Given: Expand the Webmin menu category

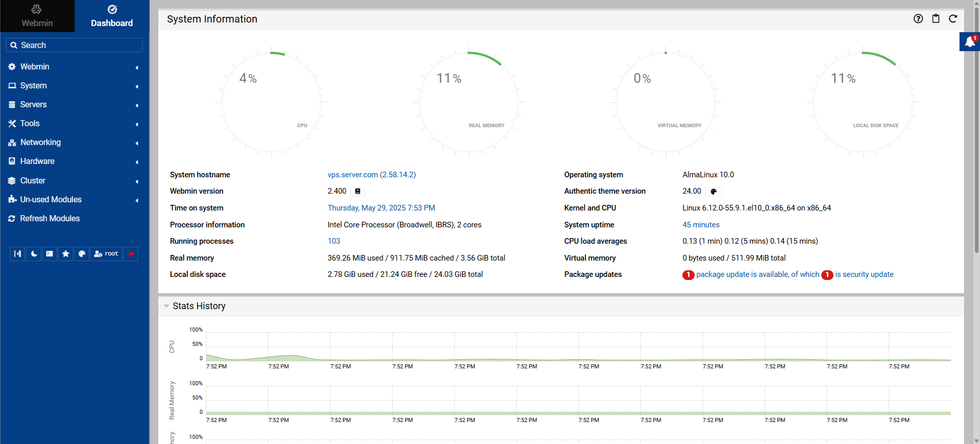Looking at the screenshot, I should click(x=74, y=67).
